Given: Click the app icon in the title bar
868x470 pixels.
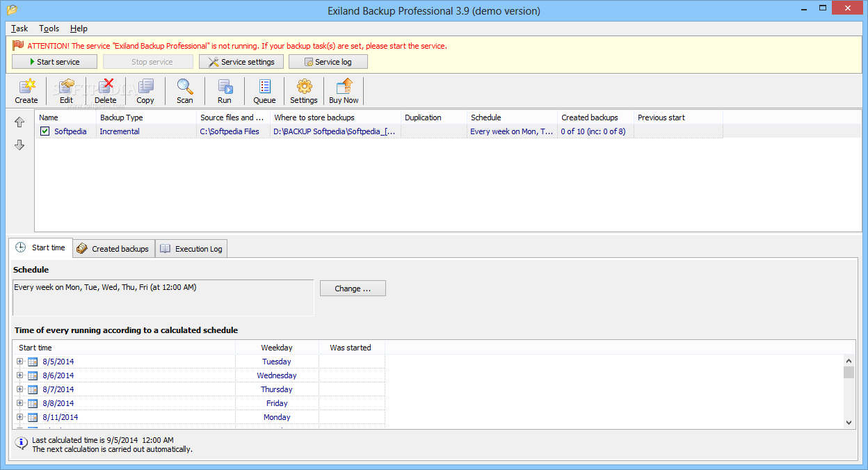Looking at the screenshot, I should 12,10.
